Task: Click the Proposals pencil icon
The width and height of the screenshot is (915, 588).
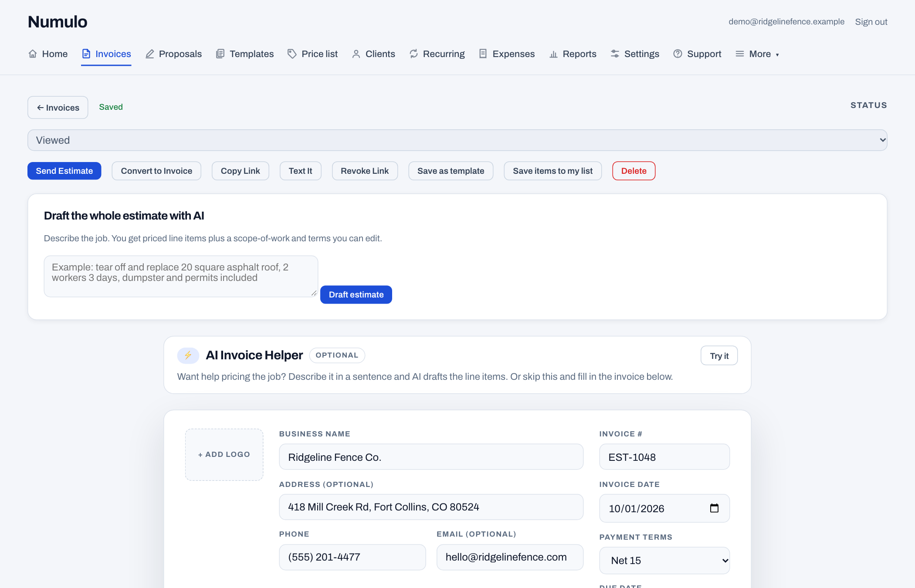Action: point(150,54)
